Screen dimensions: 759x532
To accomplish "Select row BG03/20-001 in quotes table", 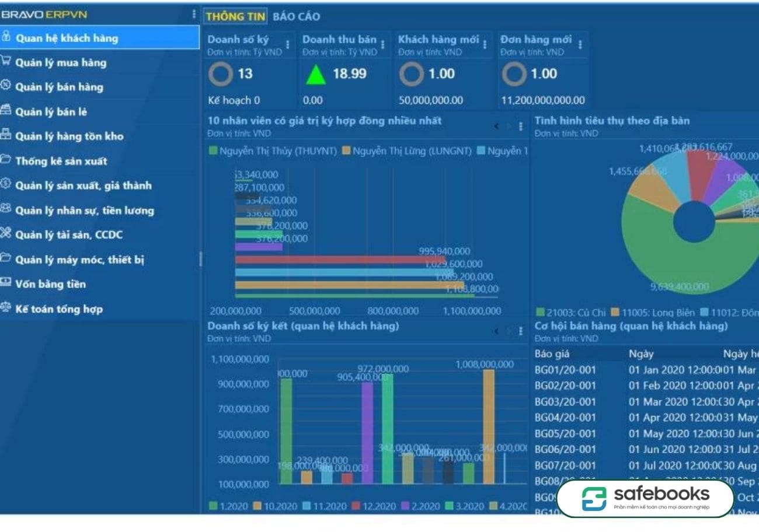I will coord(646,401).
